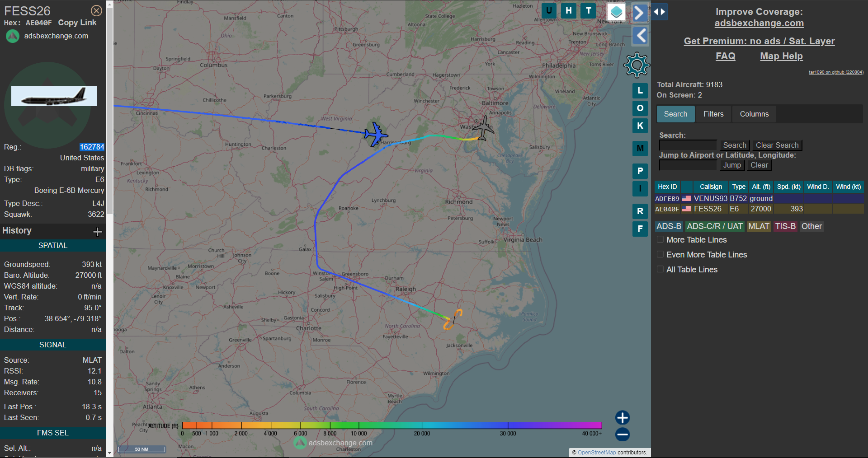Select the FESS26 row in aircraft table
Screen dimensions: 868x458
(x=759, y=209)
